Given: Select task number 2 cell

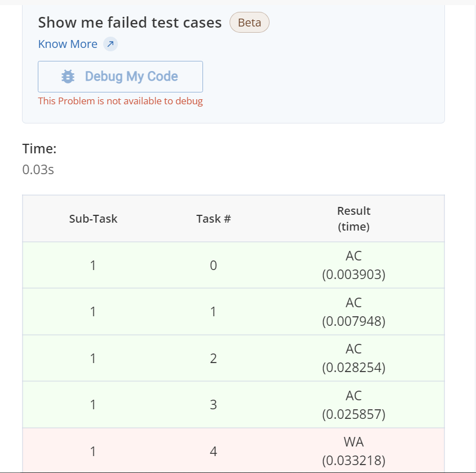Looking at the screenshot, I should pos(213,359).
